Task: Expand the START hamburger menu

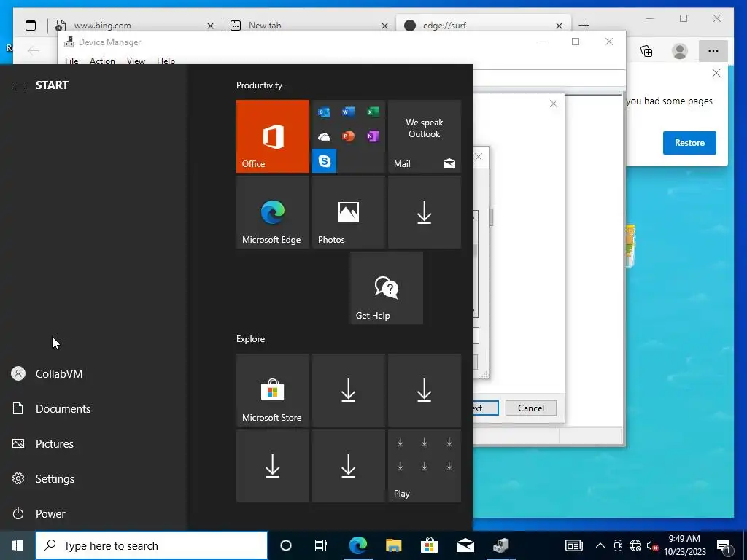Action: [18, 85]
